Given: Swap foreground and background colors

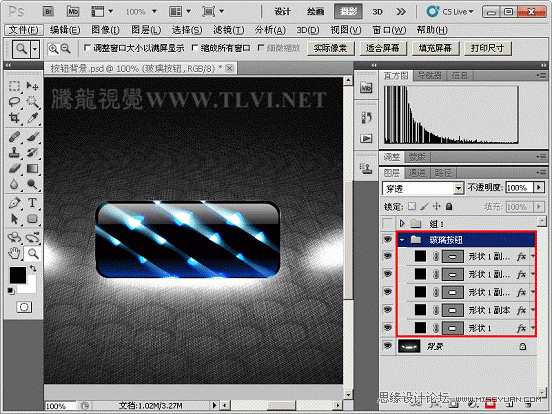Looking at the screenshot, I should pos(33,269).
